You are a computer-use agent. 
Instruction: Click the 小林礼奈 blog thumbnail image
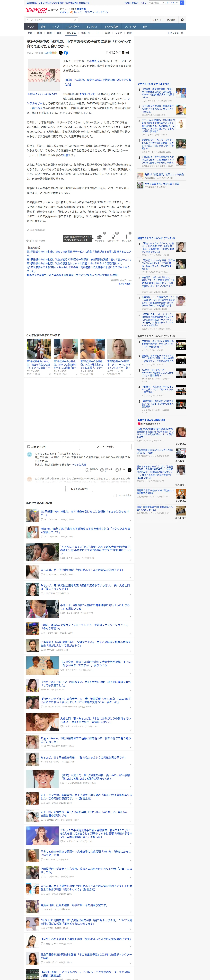44,75
